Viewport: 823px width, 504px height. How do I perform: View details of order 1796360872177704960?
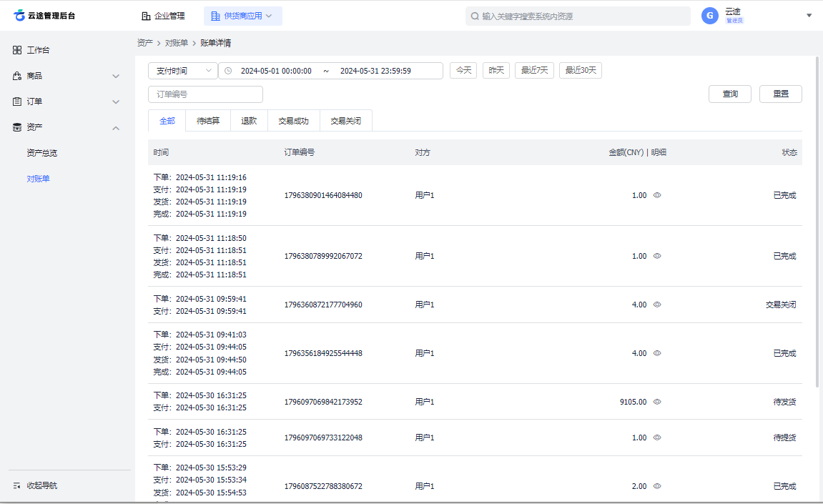tap(657, 305)
